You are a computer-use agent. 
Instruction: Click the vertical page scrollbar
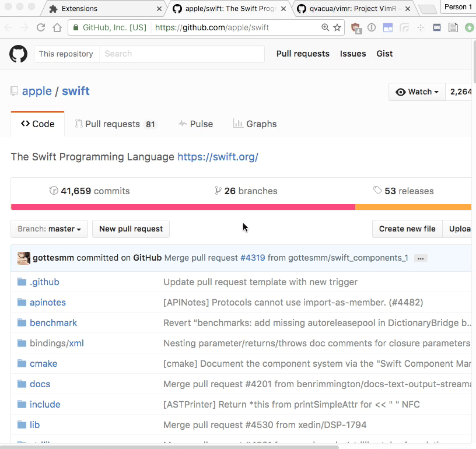click(x=474, y=62)
